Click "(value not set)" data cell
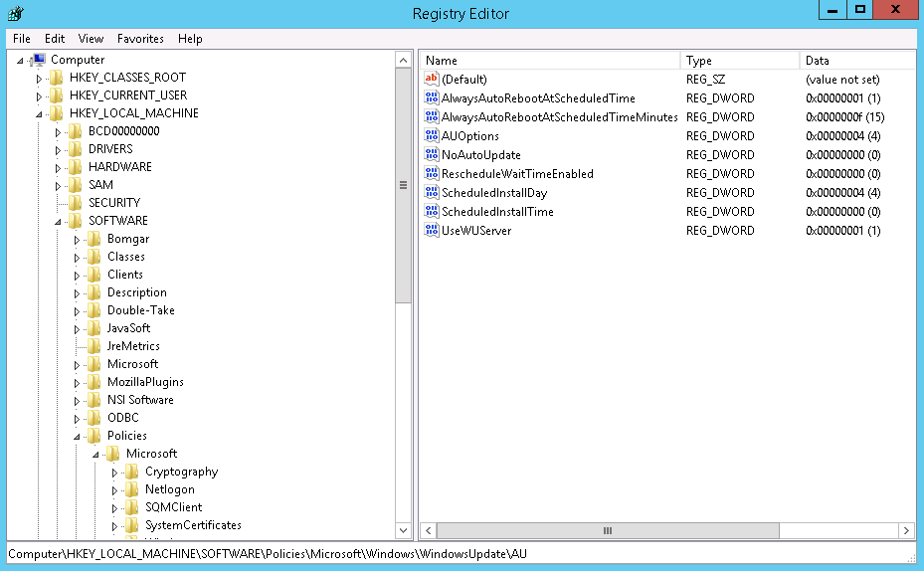 pos(842,79)
